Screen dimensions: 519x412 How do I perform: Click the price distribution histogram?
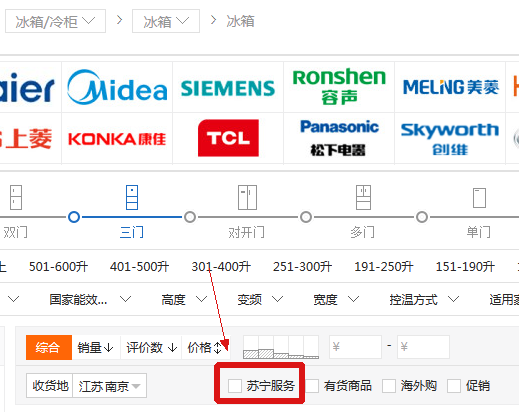(x=281, y=347)
